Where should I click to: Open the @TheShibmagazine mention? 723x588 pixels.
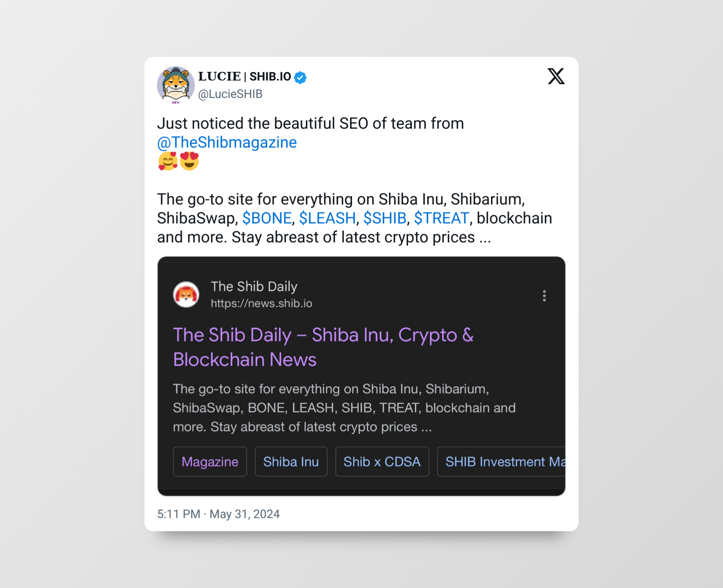227,142
